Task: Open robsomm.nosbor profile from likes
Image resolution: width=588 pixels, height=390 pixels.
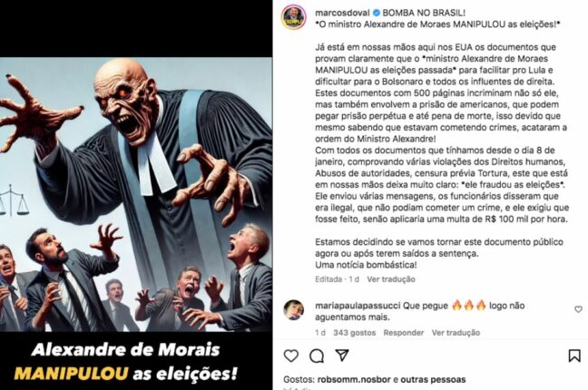Action: pyautogui.click(x=355, y=379)
